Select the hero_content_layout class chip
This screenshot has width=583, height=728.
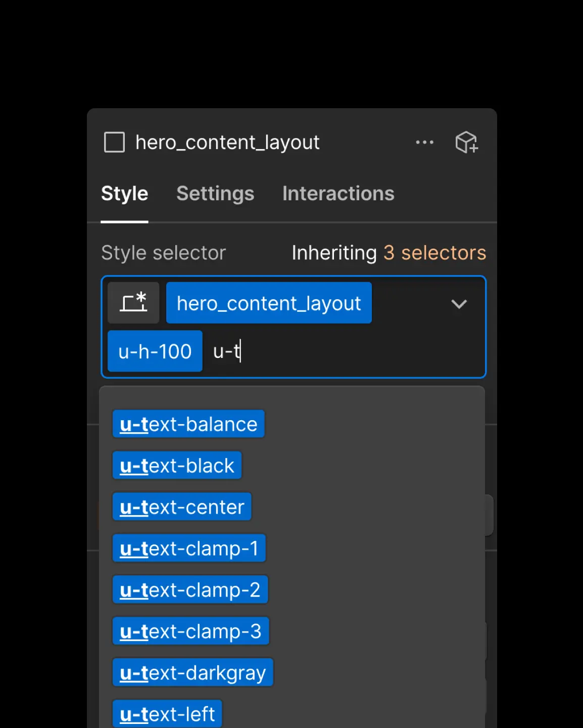pyautogui.click(x=269, y=303)
